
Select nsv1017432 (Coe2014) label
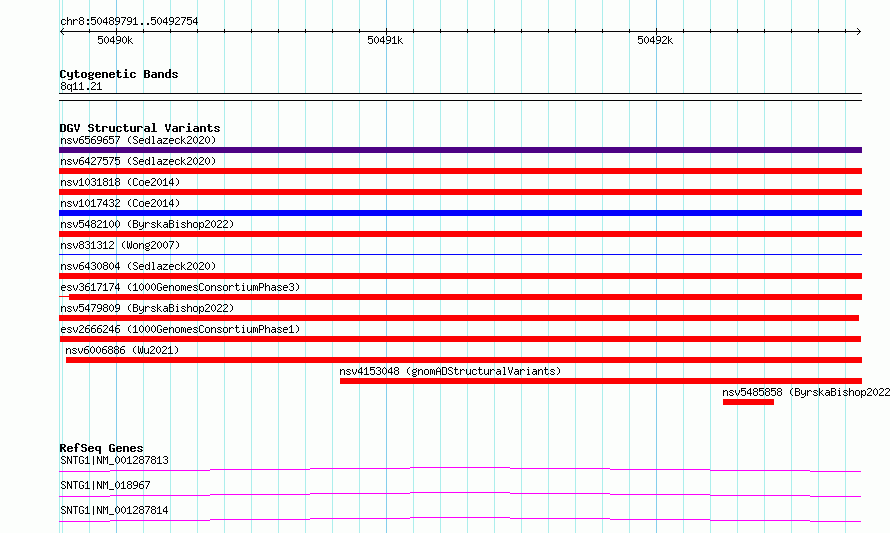(x=120, y=203)
